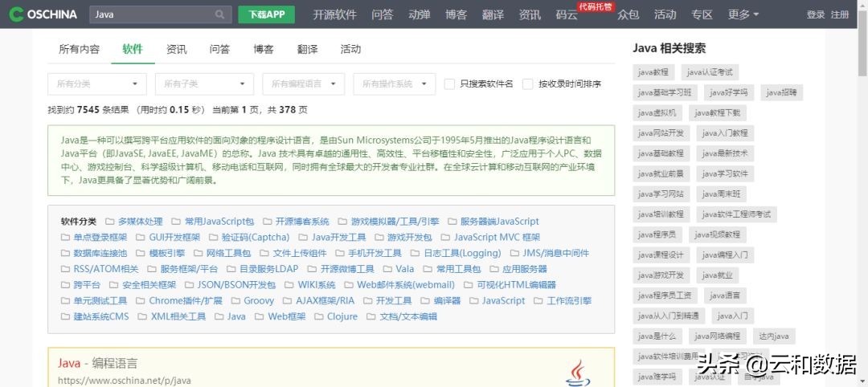
Task: Click the folder icon beside 应用服务器
Action: tap(493, 269)
